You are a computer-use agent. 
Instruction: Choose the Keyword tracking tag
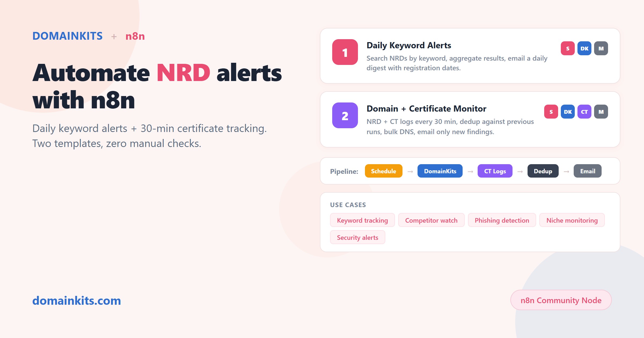(362, 220)
